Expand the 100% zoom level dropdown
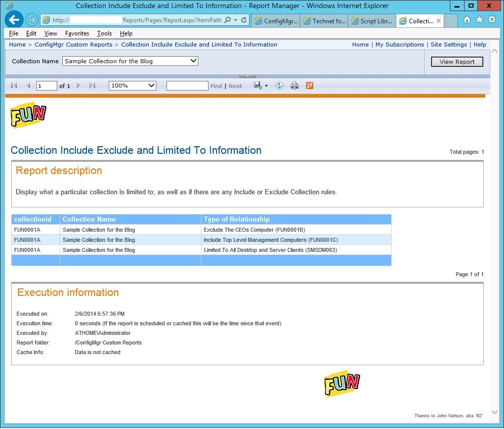The height and width of the screenshot is (429, 504). [x=133, y=85]
